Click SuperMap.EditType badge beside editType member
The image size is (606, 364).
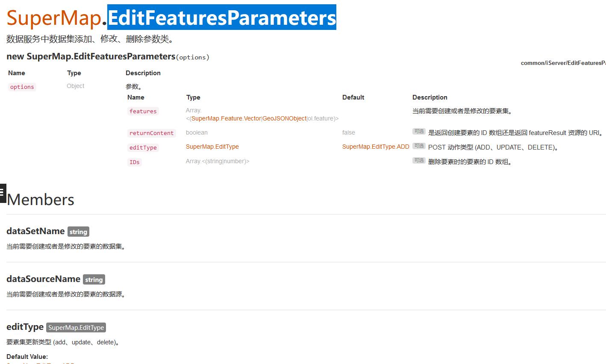tap(76, 327)
